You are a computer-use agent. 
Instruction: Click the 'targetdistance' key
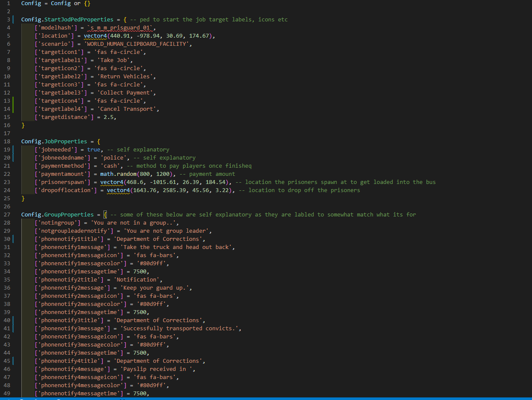pos(64,117)
